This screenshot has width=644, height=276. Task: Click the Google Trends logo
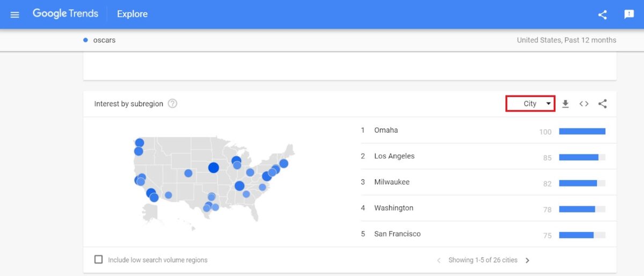pyautogui.click(x=65, y=14)
